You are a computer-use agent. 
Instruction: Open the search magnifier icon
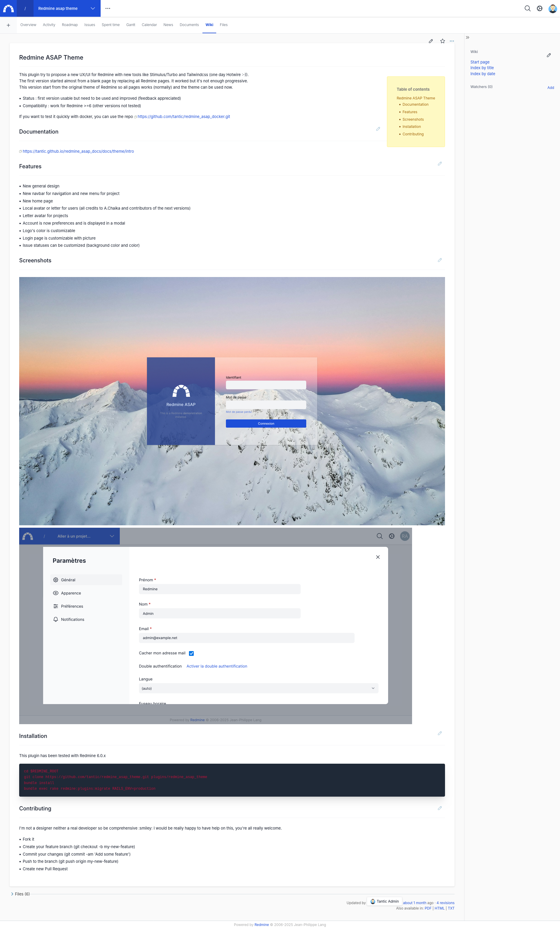pyautogui.click(x=527, y=8)
